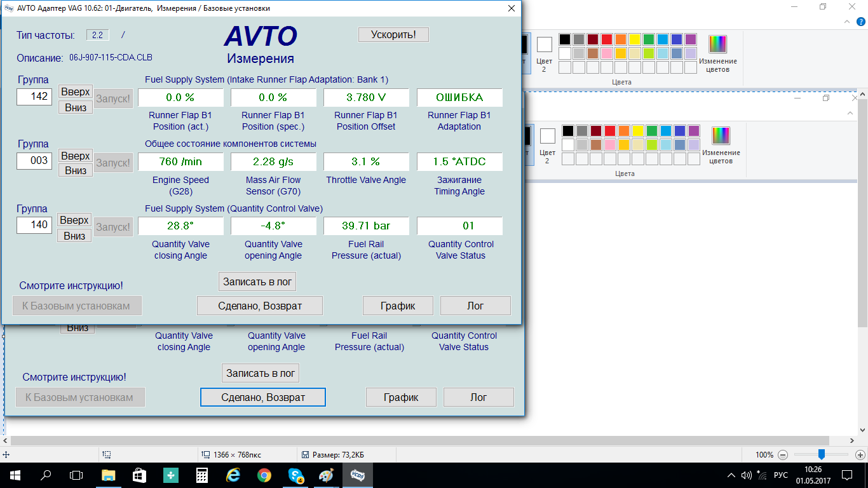Click the Windows Store taskbar icon
This screenshot has width=868, height=488.
click(x=139, y=475)
